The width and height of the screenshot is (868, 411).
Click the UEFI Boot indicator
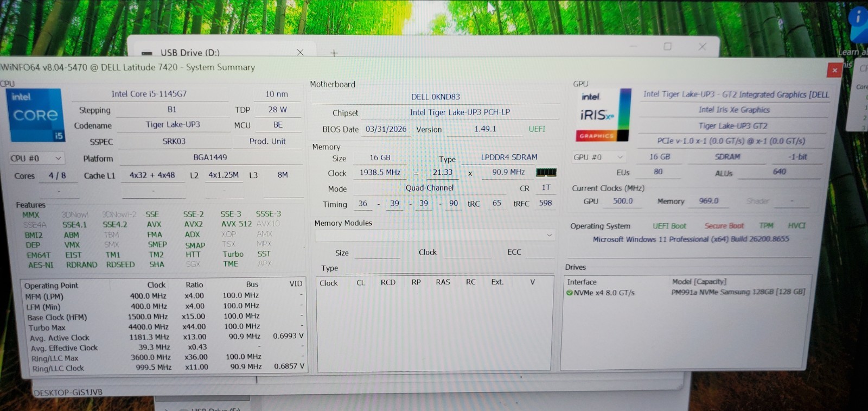point(669,226)
